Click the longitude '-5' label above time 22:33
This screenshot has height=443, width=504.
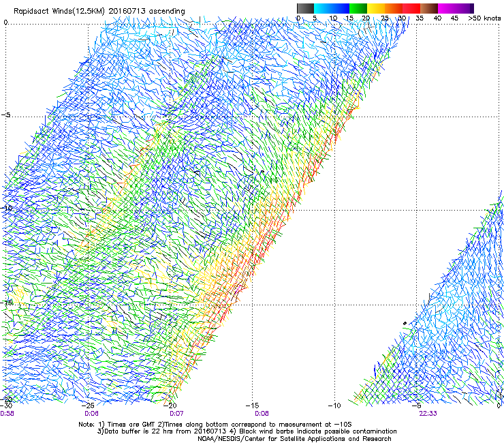[417, 406]
